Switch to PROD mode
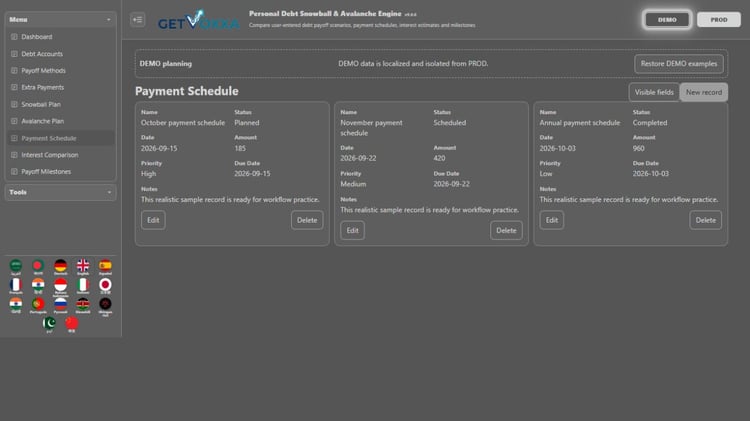The image size is (750, 421). coord(718,20)
